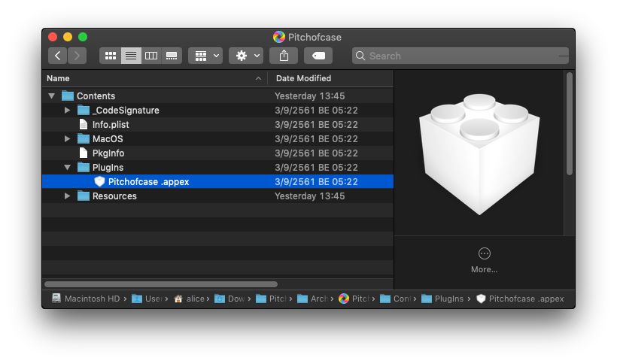This screenshot has width=617, height=364.
Task: Collapse the PlugIns folder
Action: point(67,168)
